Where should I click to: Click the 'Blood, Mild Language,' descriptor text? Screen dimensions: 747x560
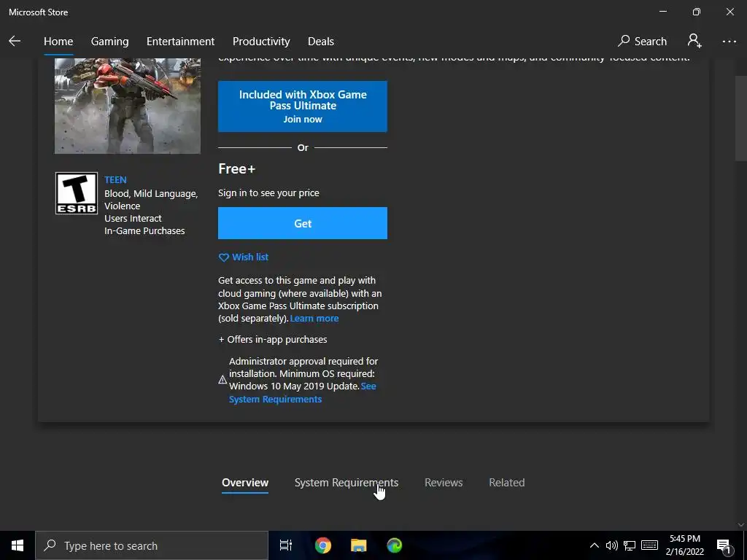click(151, 194)
